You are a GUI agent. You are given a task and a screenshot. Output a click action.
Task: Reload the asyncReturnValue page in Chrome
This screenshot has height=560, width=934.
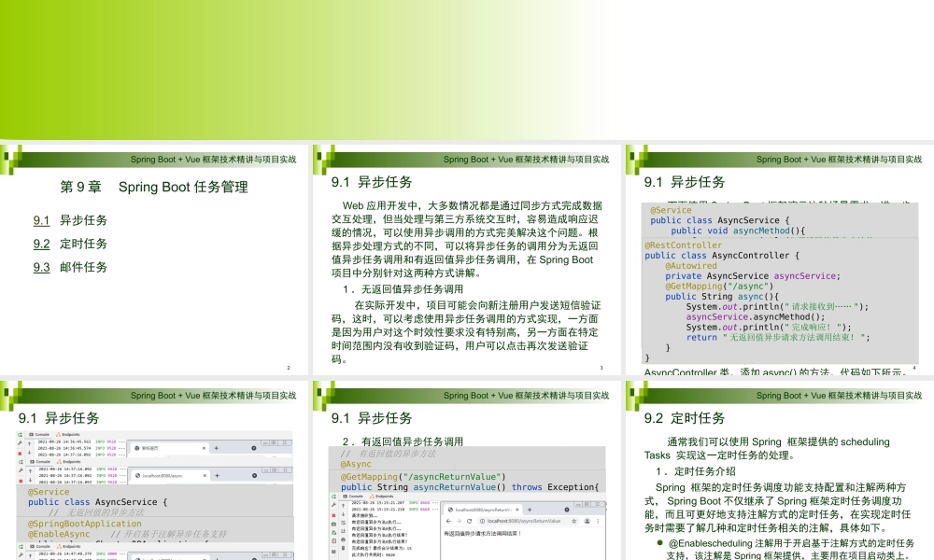[469, 521]
